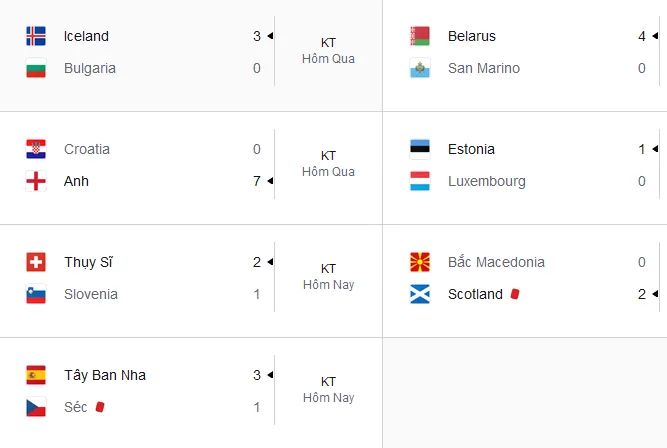Viewport: 667px width, 448px height.
Task: Click the Belarus flag icon
Action: click(420, 36)
